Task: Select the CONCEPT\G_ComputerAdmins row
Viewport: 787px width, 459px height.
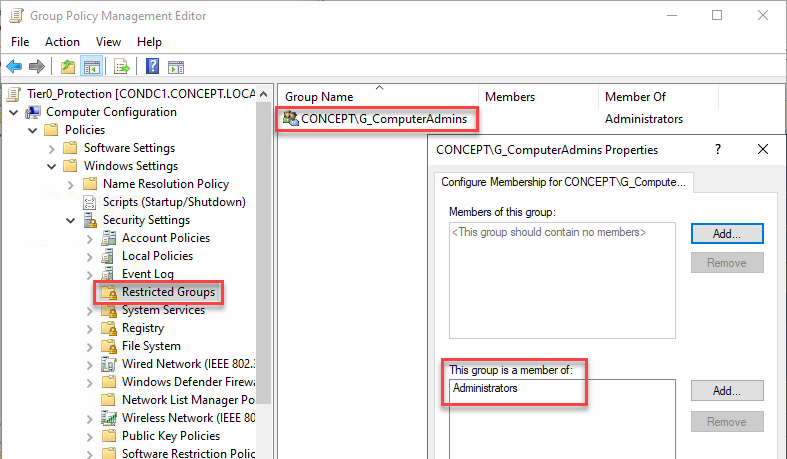Action: [384, 119]
